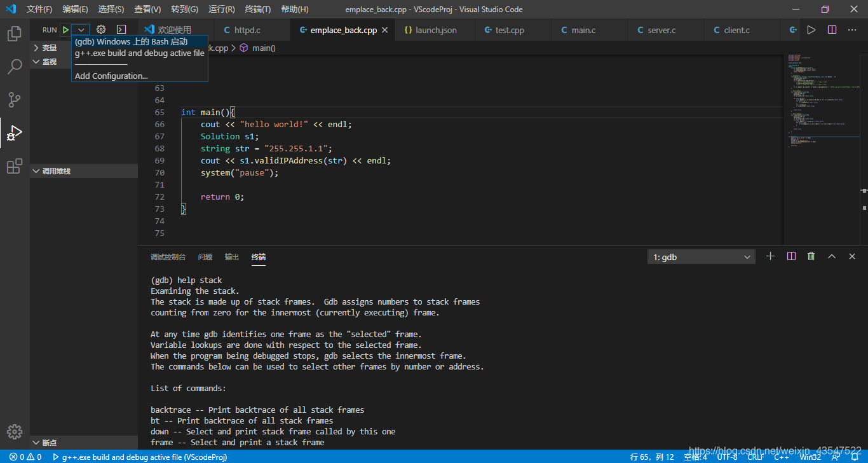The height and width of the screenshot is (463, 868).
Task: Open the 查看(V) menu
Action: pyautogui.click(x=147, y=9)
